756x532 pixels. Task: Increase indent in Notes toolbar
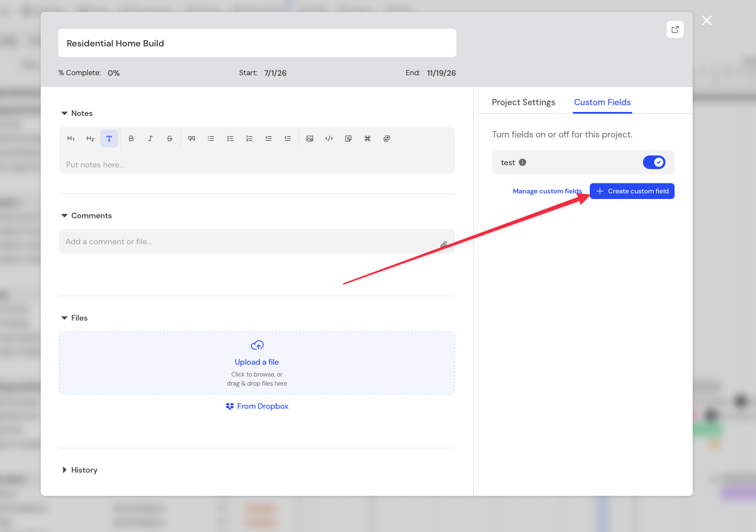[269, 139]
